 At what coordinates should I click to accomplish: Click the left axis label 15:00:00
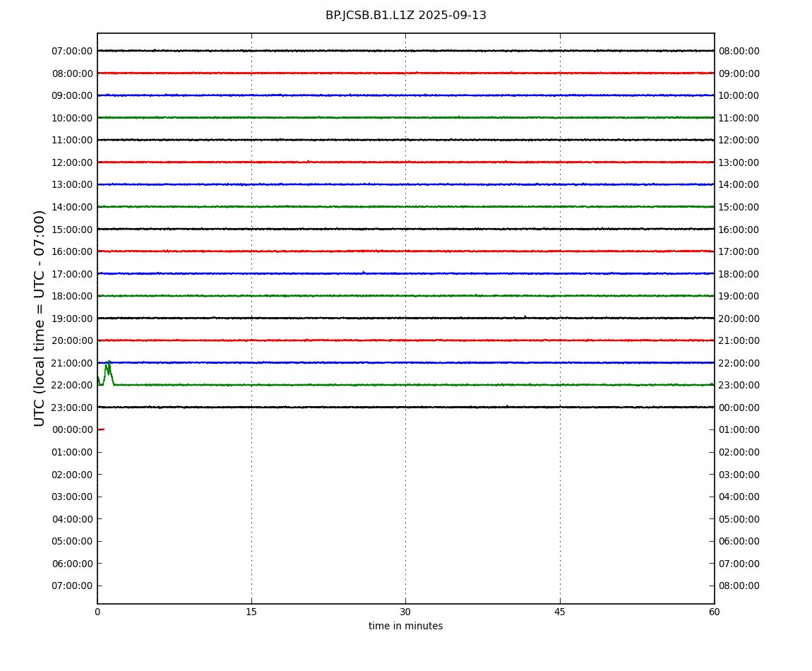click(x=72, y=230)
